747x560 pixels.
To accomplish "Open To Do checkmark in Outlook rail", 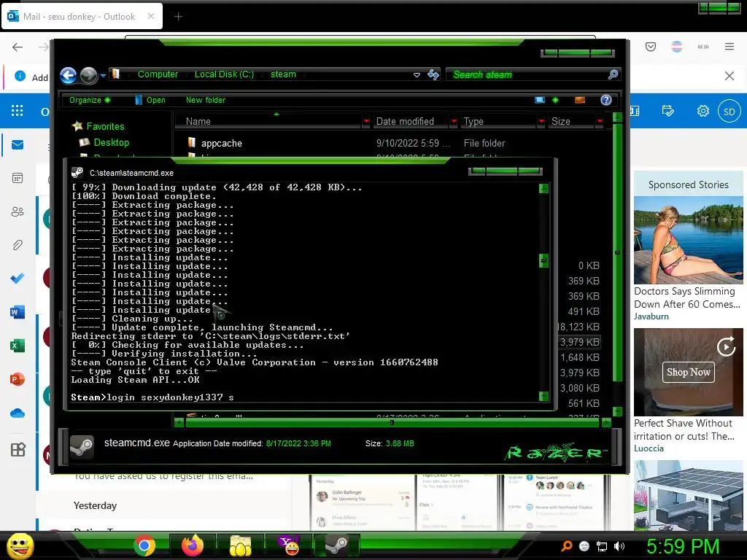I will (18, 278).
